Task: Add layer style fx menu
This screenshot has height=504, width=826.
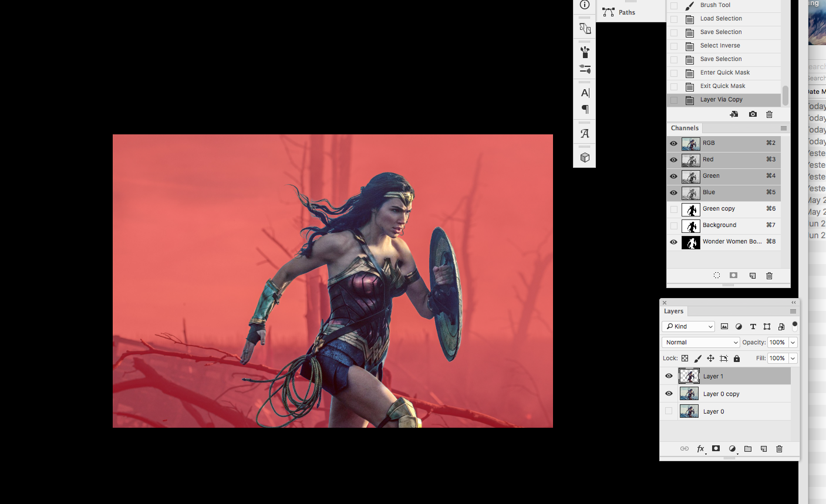Action: pyautogui.click(x=700, y=449)
